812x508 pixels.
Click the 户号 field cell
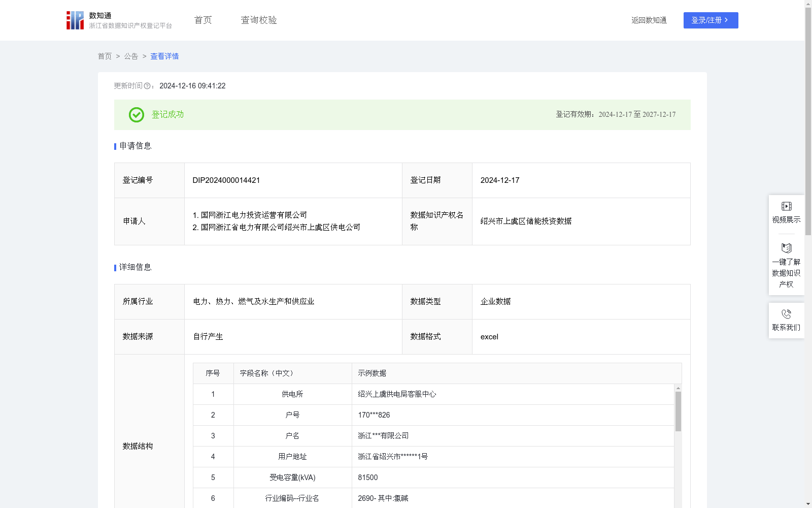click(292, 415)
